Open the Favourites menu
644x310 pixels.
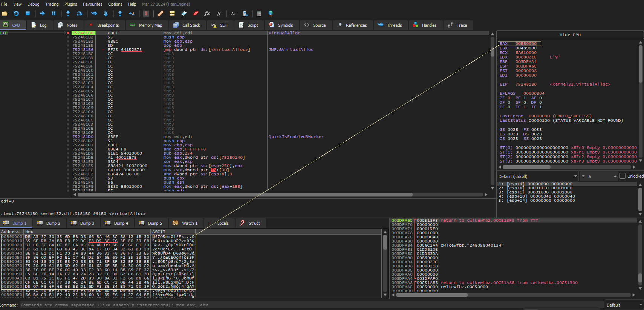tap(93, 4)
